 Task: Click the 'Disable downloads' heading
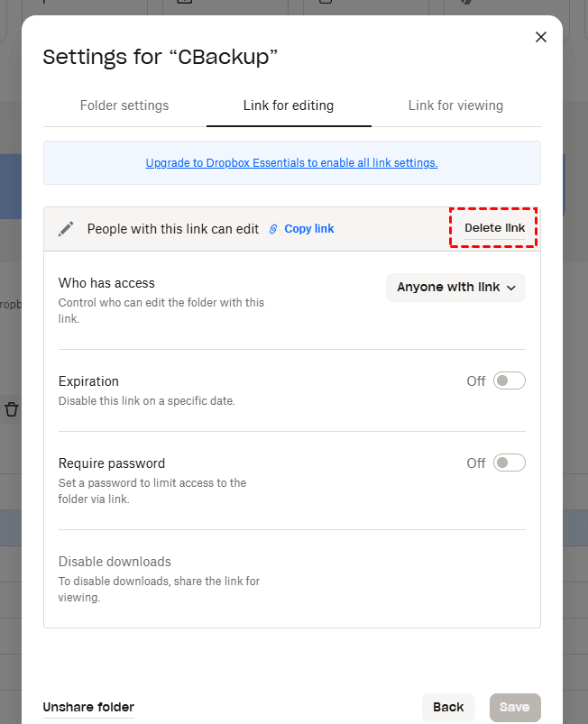point(115,562)
